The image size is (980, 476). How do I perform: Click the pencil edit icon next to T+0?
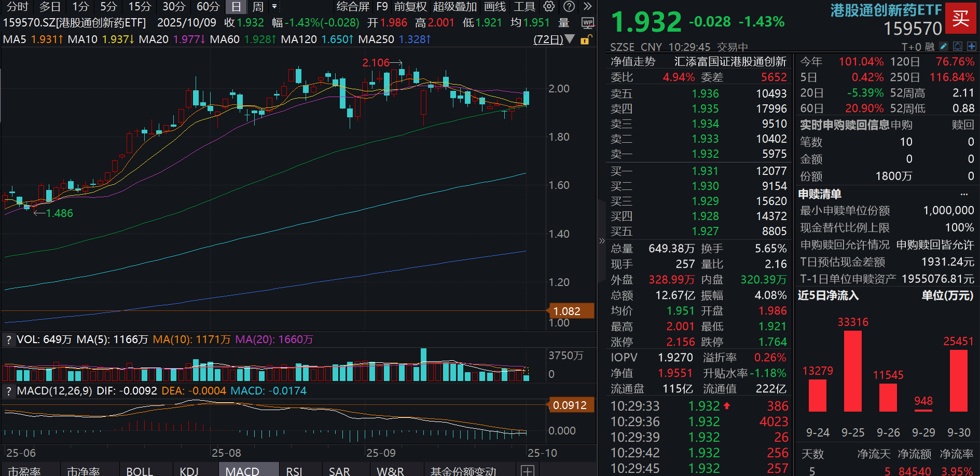click(x=943, y=46)
